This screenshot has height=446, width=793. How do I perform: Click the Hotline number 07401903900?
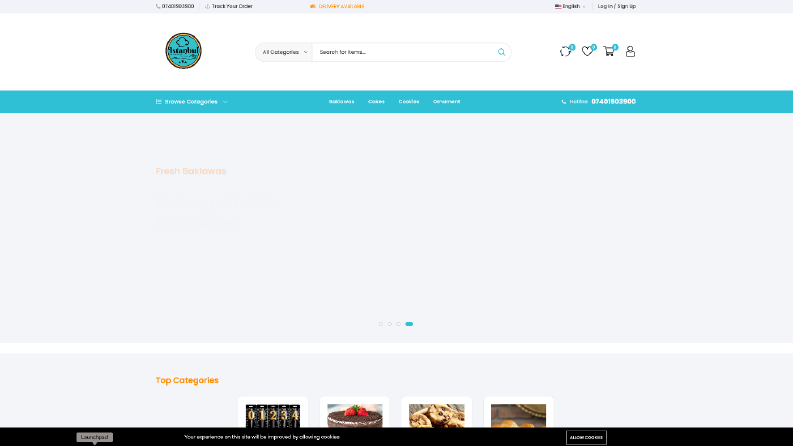point(613,102)
